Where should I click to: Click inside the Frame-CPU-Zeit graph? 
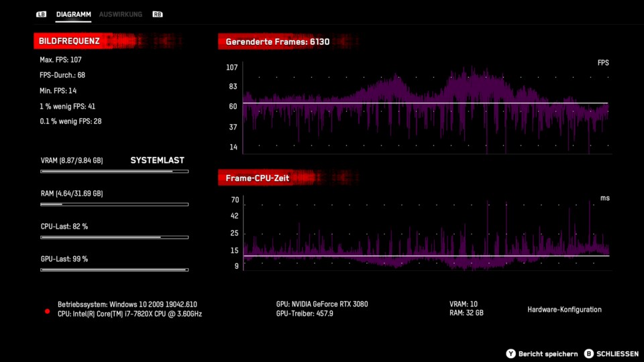tap(426, 235)
